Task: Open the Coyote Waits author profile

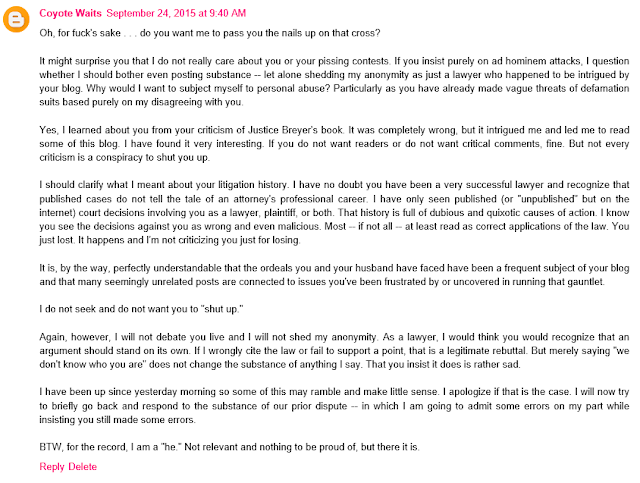Action: coord(69,13)
